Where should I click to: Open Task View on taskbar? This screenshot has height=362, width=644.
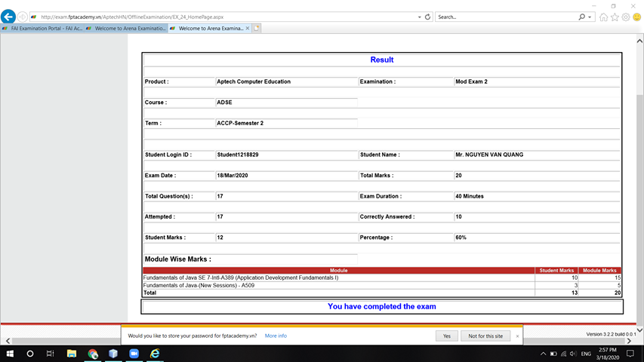(50, 354)
